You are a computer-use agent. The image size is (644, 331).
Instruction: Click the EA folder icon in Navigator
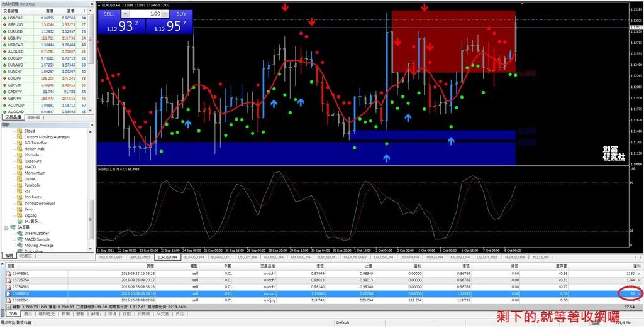pos(13,227)
